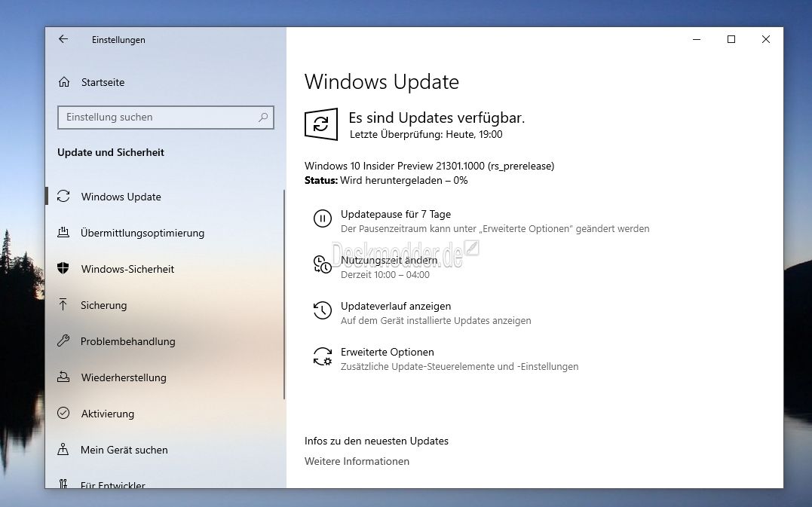
Task: Click Zusätzliche Update-Steuerelemente description text
Action: click(460, 367)
